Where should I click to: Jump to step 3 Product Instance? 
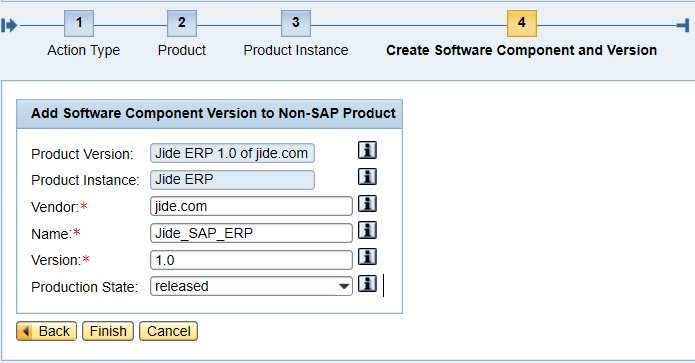296,23
